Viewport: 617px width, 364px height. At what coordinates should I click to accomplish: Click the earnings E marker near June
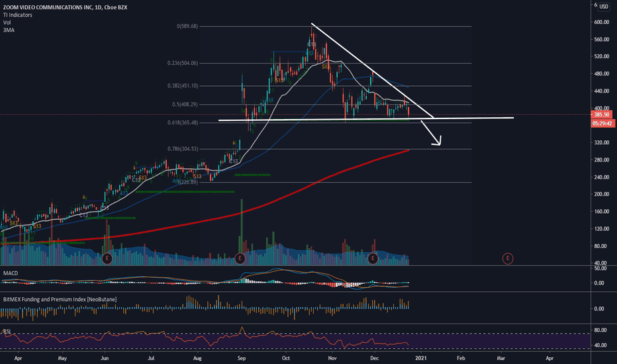pyautogui.click(x=107, y=259)
